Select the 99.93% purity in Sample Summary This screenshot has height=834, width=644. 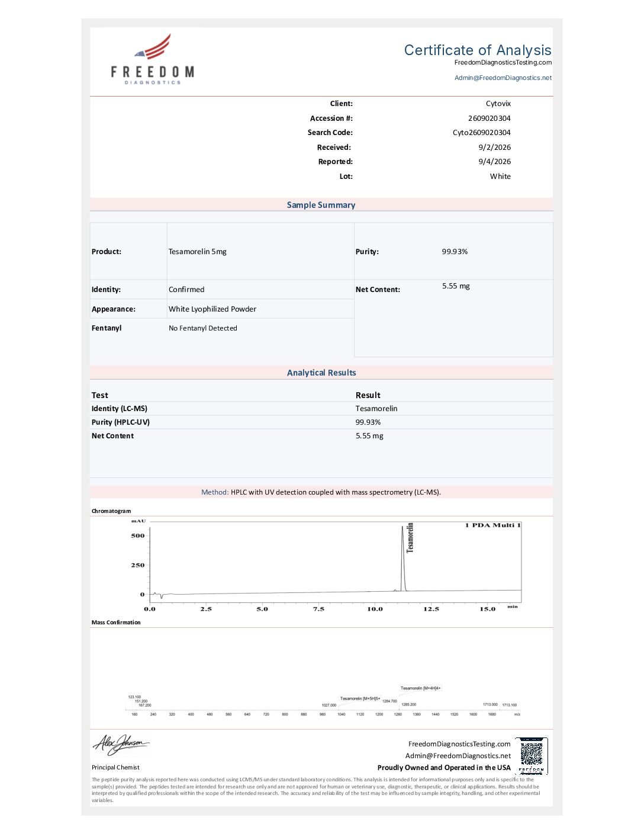(455, 252)
